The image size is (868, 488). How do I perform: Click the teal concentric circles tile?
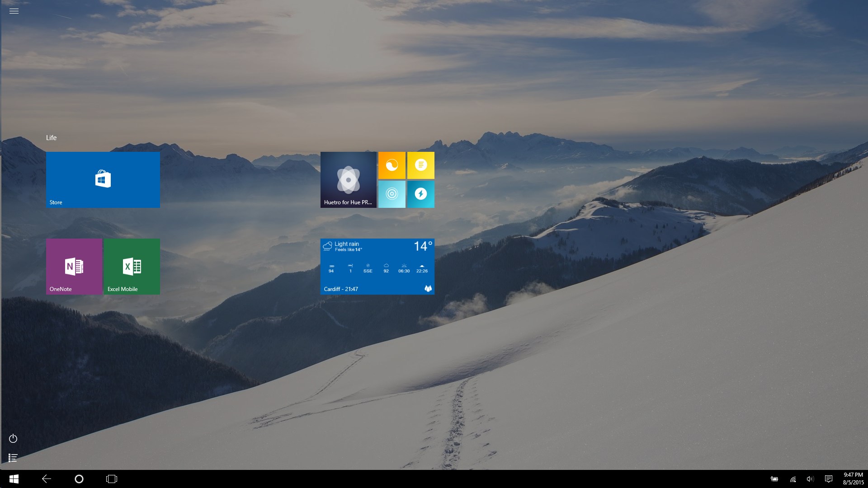(x=392, y=194)
